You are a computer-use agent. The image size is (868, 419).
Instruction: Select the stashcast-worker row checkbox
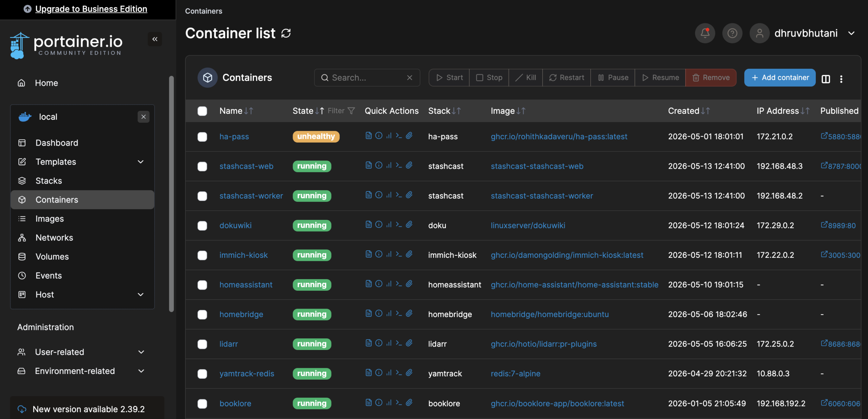click(x=202, y=196)
